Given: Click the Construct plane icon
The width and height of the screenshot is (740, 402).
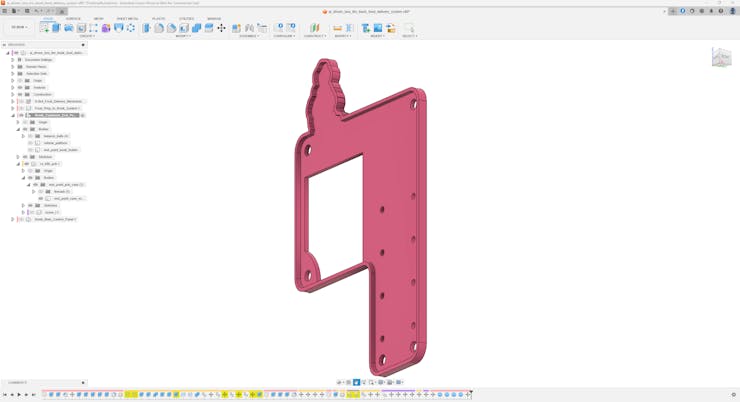Looking at the screenshot, I should click(314, 28).
